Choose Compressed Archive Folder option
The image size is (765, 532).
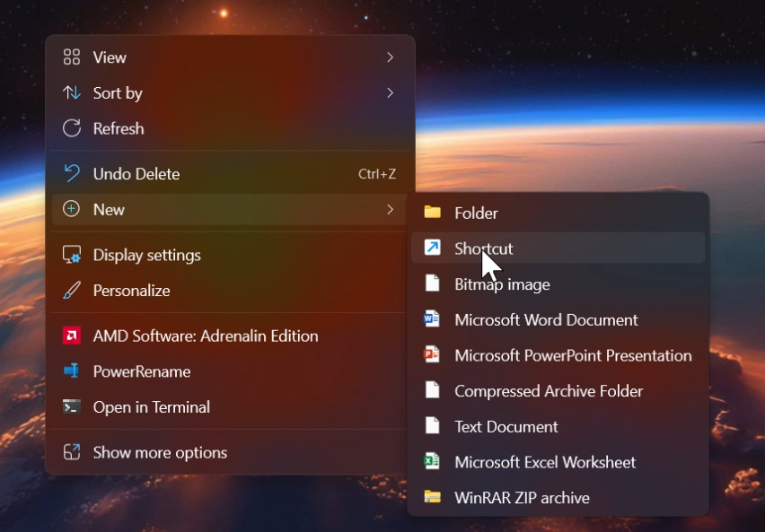pyautogui.click(x=549, y=391)
